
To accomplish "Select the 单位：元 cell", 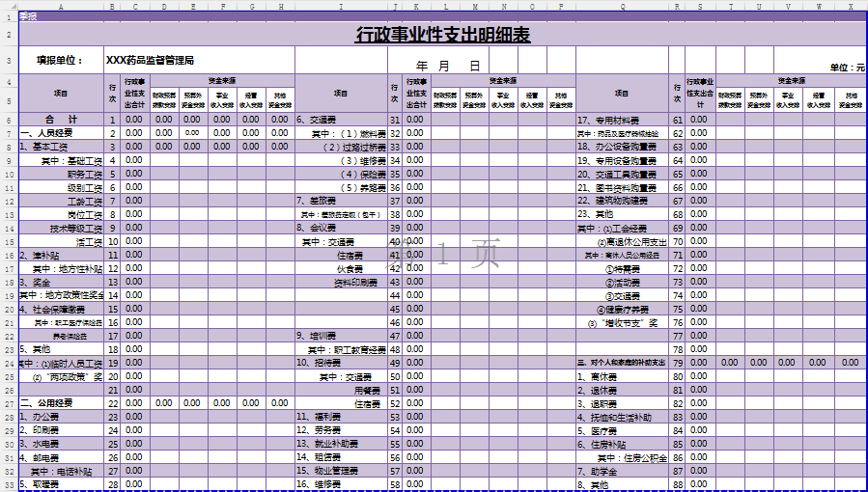I will tap(848, 68).
